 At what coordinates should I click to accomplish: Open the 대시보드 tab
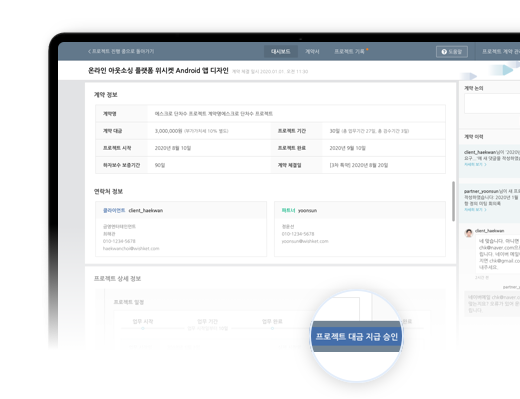click(281, 52)
